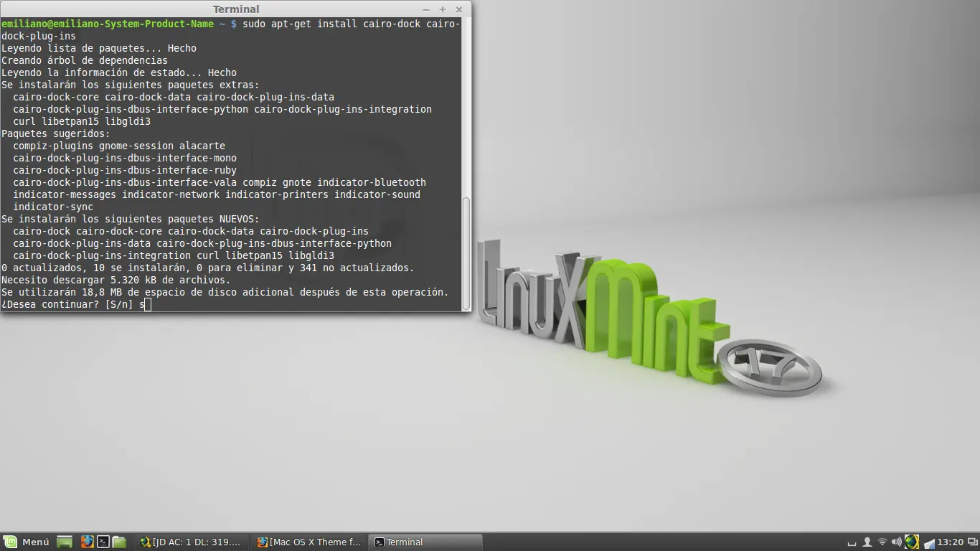This screenshot has height=551, width=980.
Task: Click 'Leyendo lista de paquetes... Hecho' line
Action: tap(99, 49)
